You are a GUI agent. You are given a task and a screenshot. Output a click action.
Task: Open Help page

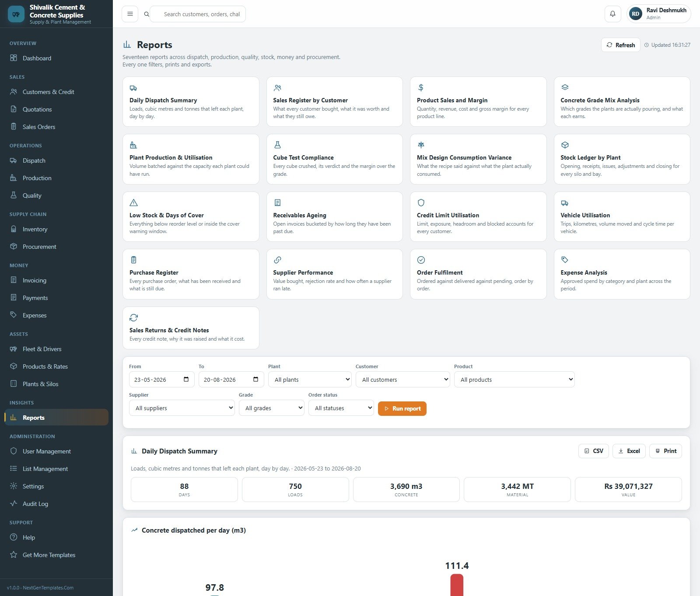pyautogui.click(x=56, y=537)
